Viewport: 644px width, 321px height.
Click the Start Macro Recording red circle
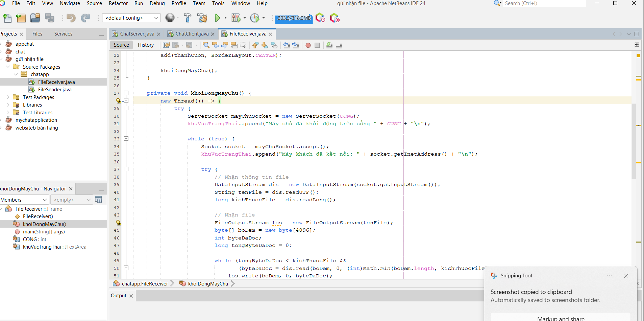coord(308,45)
